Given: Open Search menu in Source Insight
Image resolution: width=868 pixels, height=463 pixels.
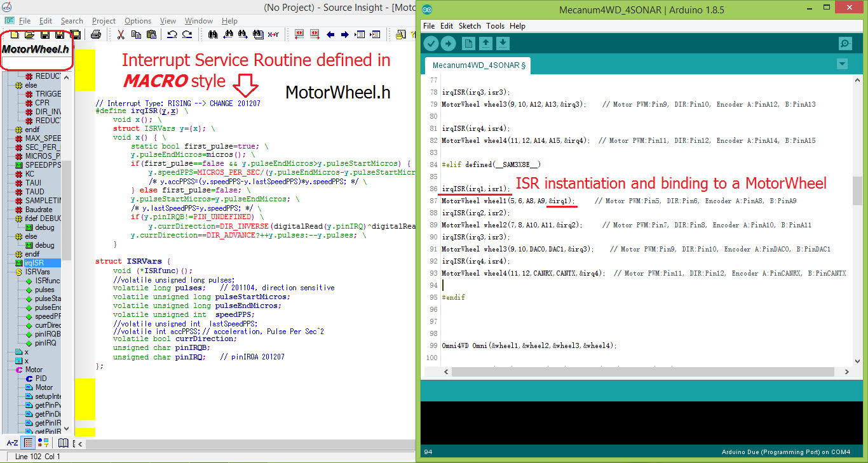Looking at the screenshot, I should (72, 21).
